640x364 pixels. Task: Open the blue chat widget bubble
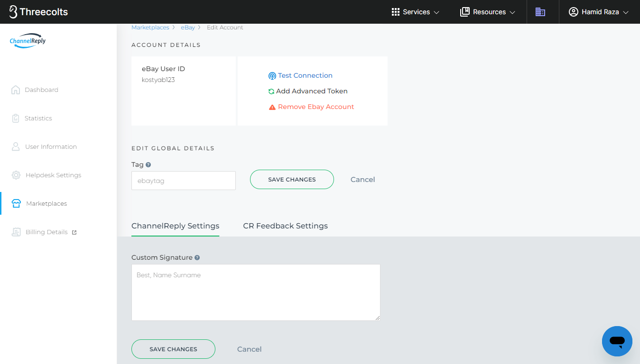coord(617,341)
